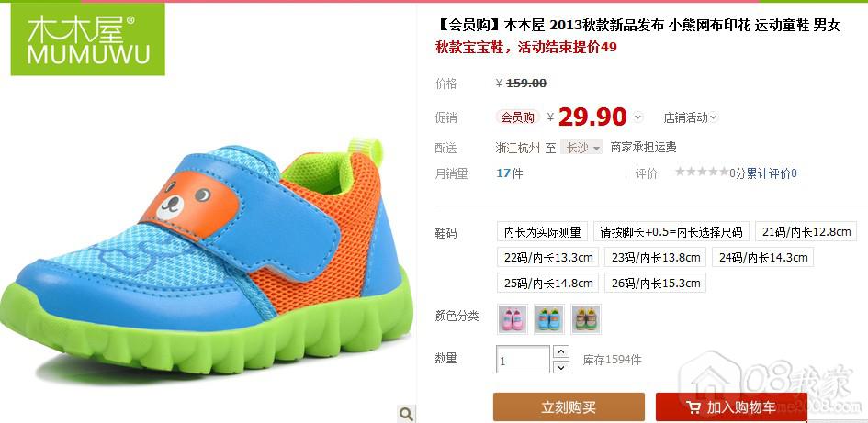Click the quantity input field

tap(524, 360)
